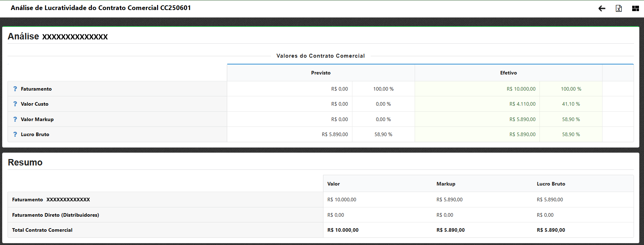Select the Lucro Bruto header in Resumo
Viewport: 644px width, 245px height.
[551, 184]
